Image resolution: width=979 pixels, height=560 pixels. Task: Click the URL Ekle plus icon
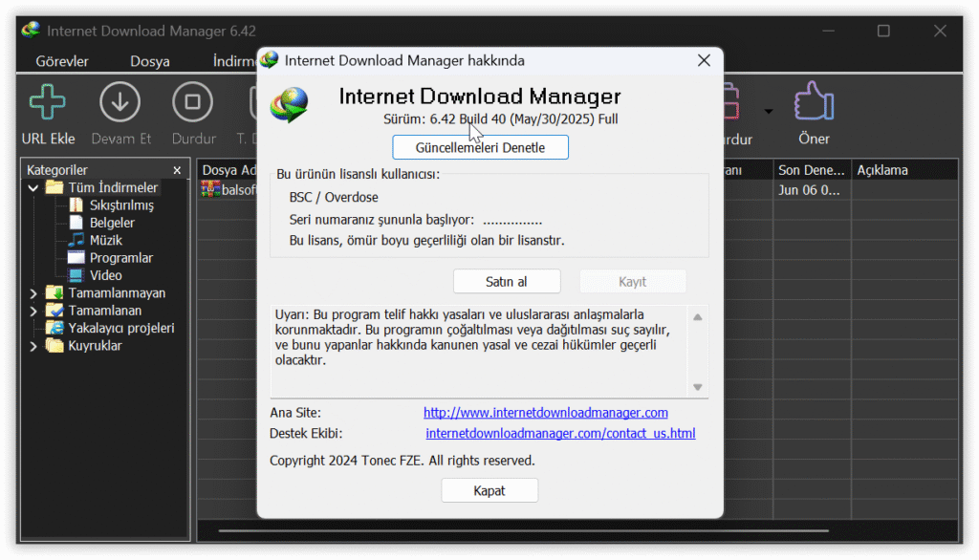tap(48, 101)
